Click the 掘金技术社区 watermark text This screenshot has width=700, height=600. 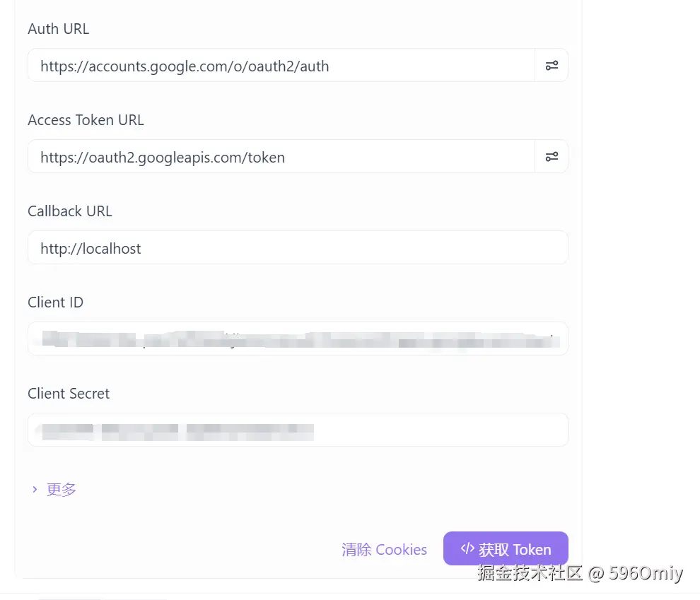tap(530, 572)
